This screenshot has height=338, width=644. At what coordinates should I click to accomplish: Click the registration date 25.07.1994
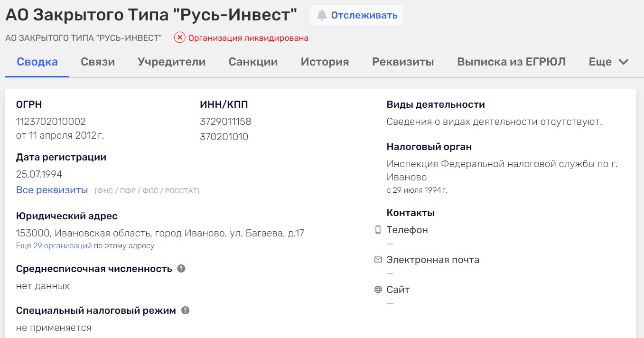click(x=39, y=174)
